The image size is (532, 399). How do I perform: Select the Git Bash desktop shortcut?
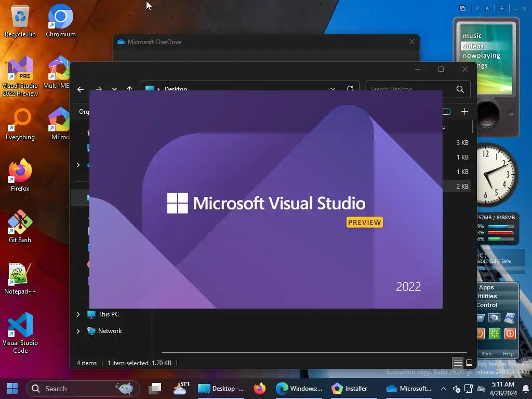pyautogui.click(x=20, y=227)
